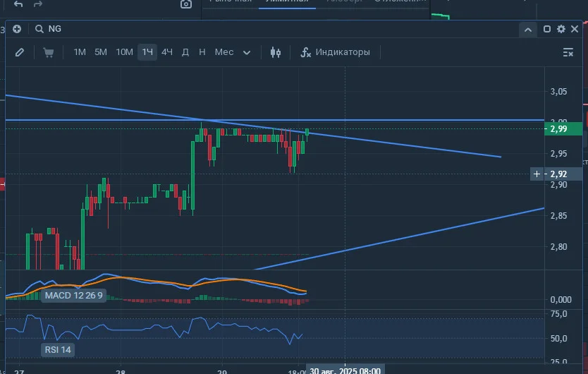Click the 2,95 price axis label
Viewport: 588px width, 374px height.
click(x=559, y=154)
